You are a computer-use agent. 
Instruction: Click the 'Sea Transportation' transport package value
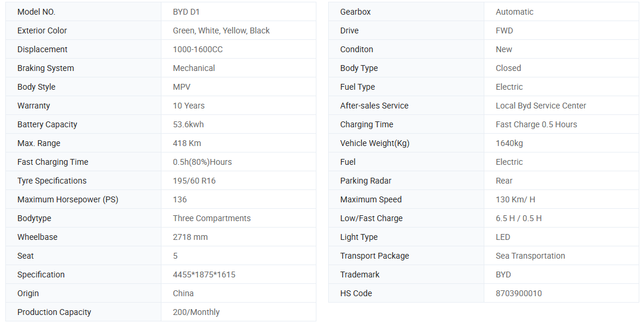[x=530, y=256]
